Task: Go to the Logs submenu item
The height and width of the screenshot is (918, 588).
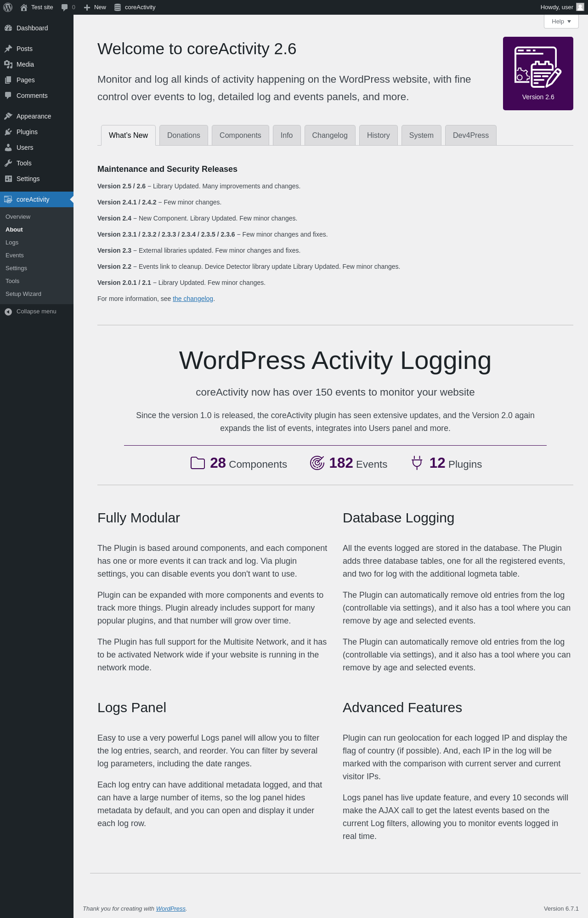Action: coord(12,243)
